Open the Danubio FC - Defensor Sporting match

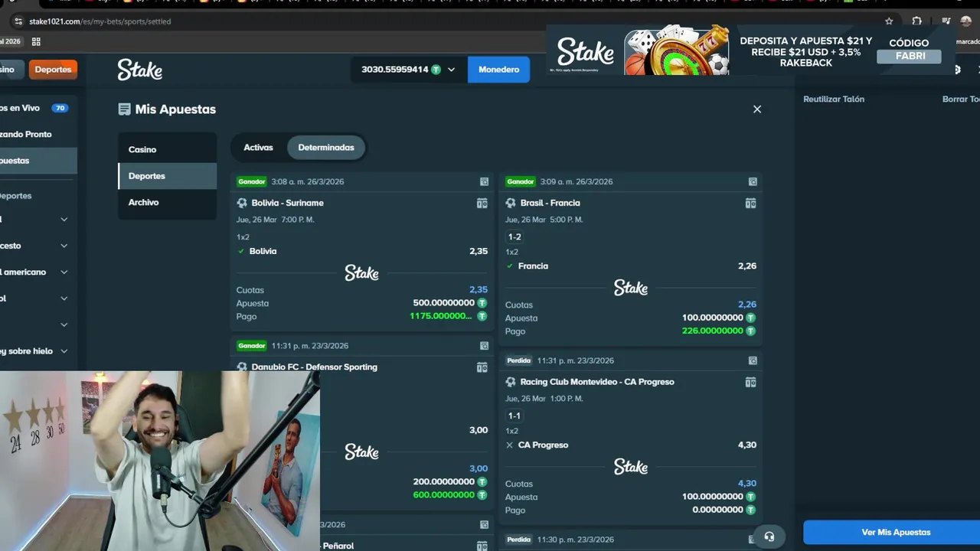(x=314, y=367)
